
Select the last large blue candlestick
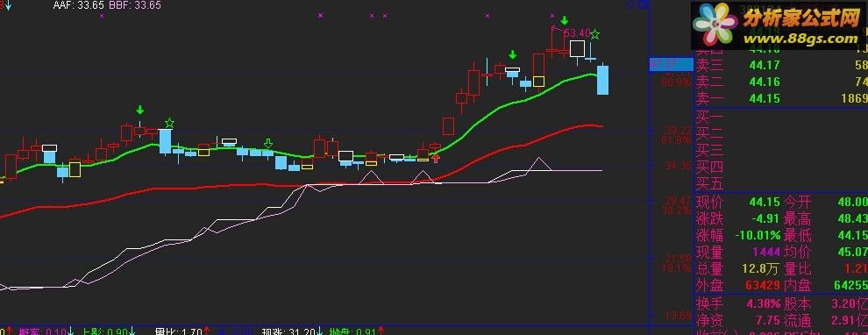pyautogui.click(x=603, y=80)
